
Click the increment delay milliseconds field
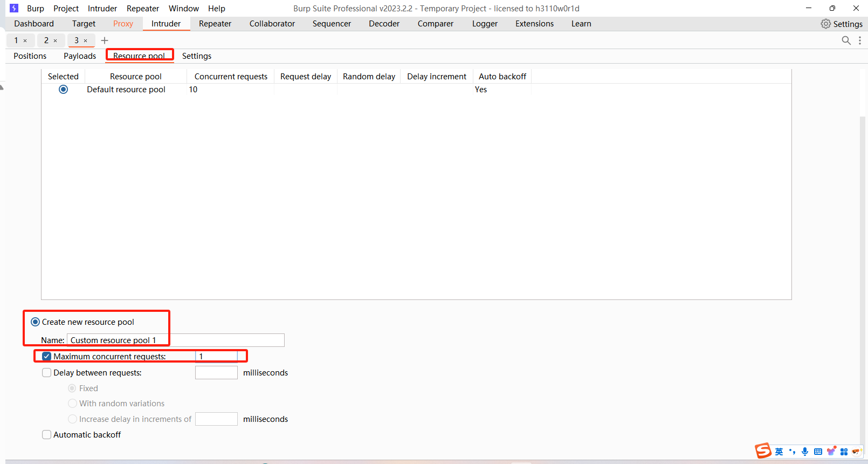pyautogui.click(x=216, y=419)
